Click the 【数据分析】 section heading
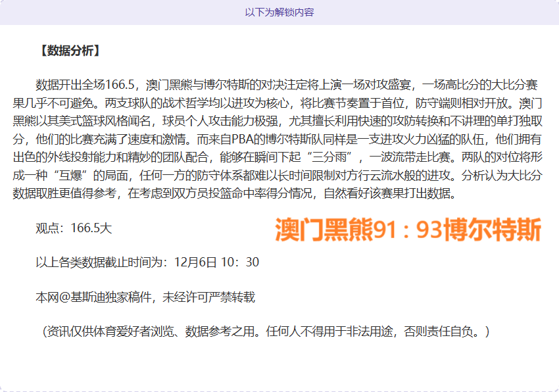Viewport: 559px width, 392px height. [x=68, y=51]
